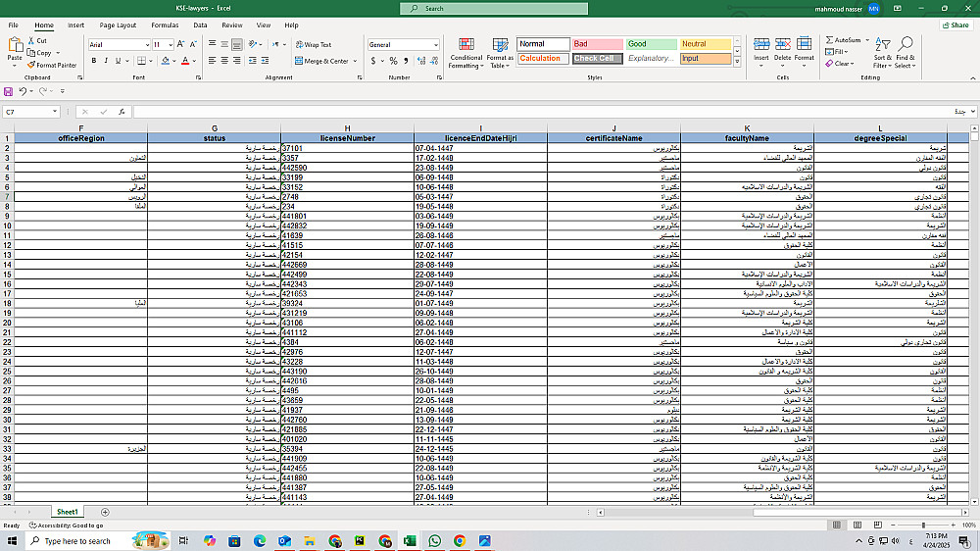The width and height of the screenshot is (980, 551).
Task: Add a new sheet with plus icon
Action: pos(105,512)
